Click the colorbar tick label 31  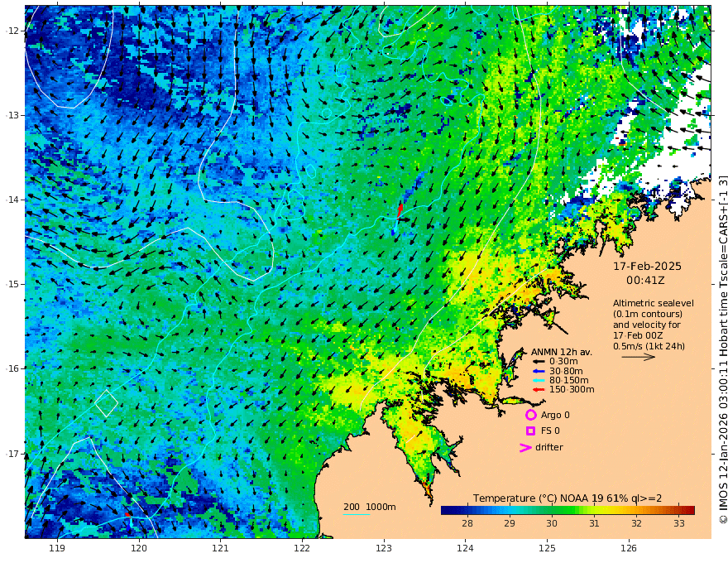point(594,523)
